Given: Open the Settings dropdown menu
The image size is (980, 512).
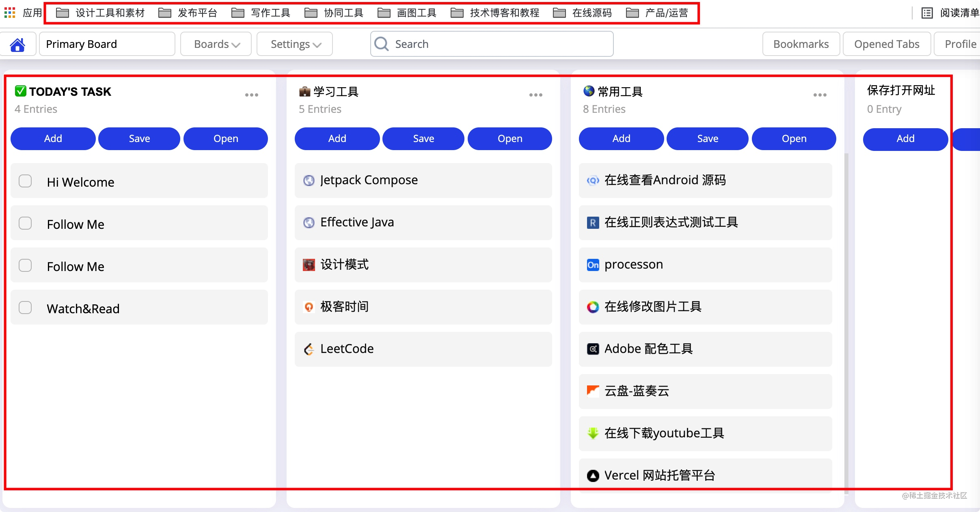Looking at the screenshot, I should point(295,44).
